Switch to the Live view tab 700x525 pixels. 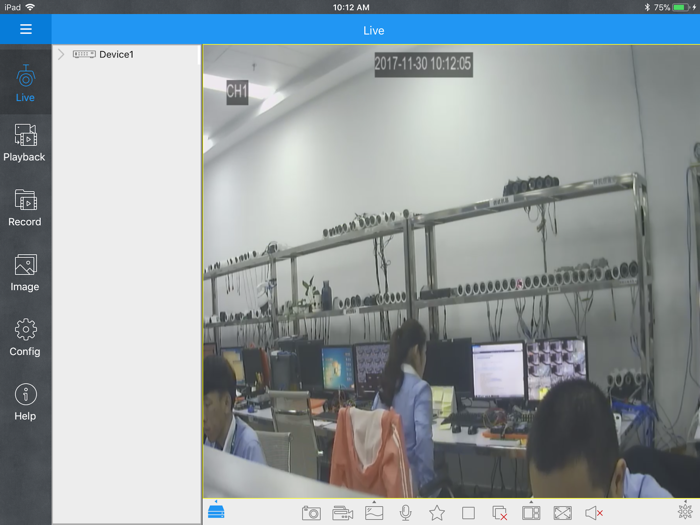(x=25, y=84)
